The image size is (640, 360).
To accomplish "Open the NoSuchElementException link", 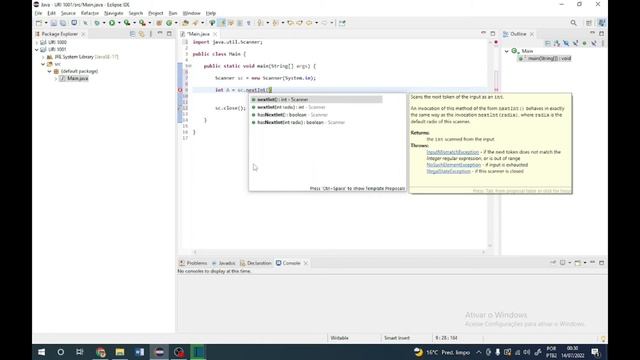I will [x=454, y=165].
